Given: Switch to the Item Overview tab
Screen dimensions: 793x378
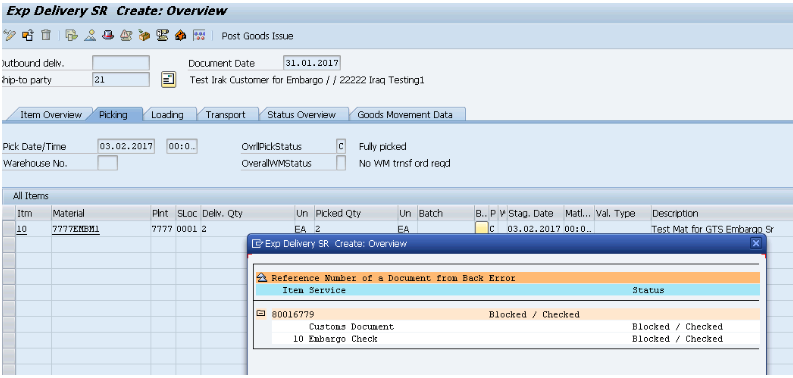Looking at the screenshot, I should pyautogui.click(x=51, y=115).
